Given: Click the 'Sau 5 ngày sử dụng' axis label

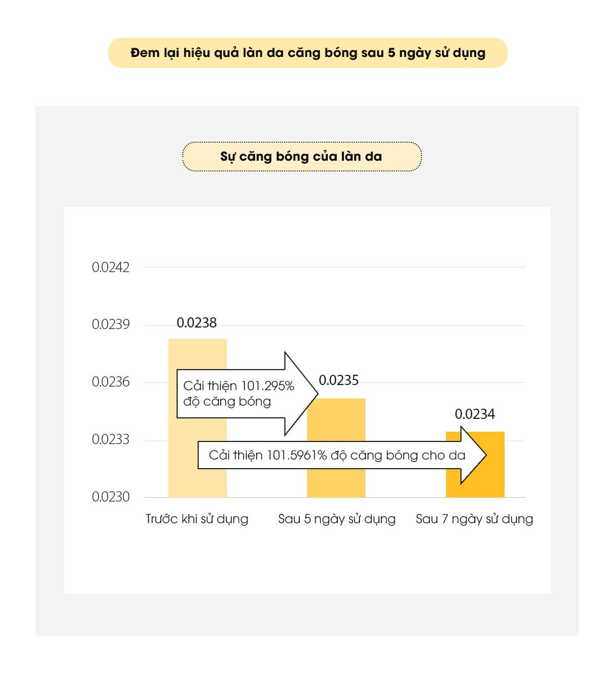Looking at the screenshot, I should (x=337, y=519).
